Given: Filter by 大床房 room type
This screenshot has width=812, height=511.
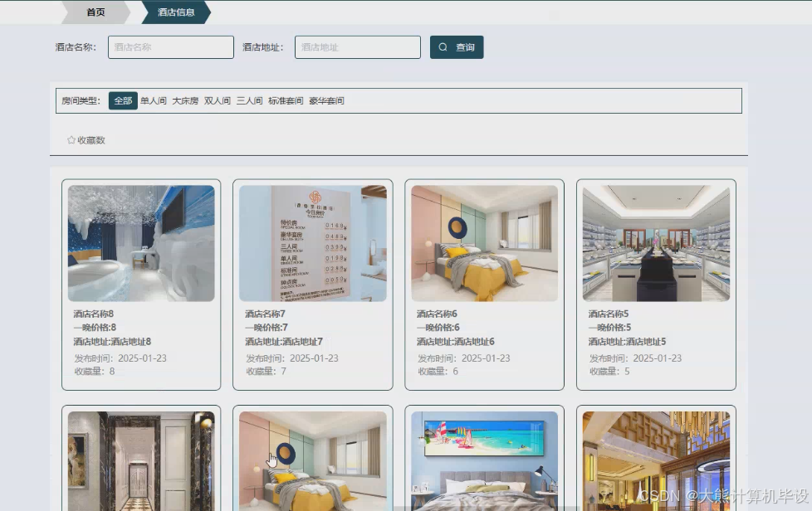Looking at the screenshot, I should [185, 101].
